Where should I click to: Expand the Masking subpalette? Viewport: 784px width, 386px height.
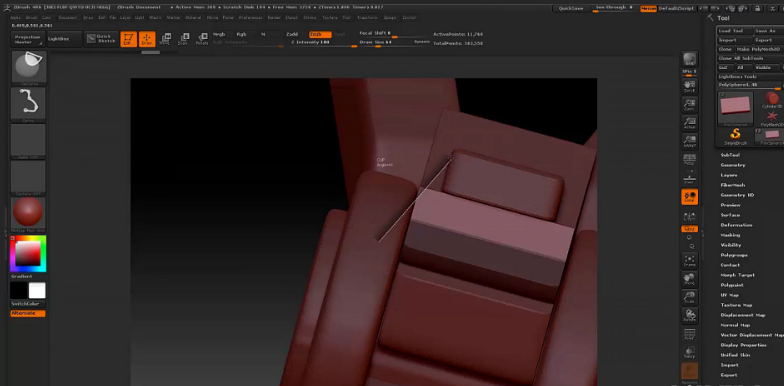click(730, 235)
